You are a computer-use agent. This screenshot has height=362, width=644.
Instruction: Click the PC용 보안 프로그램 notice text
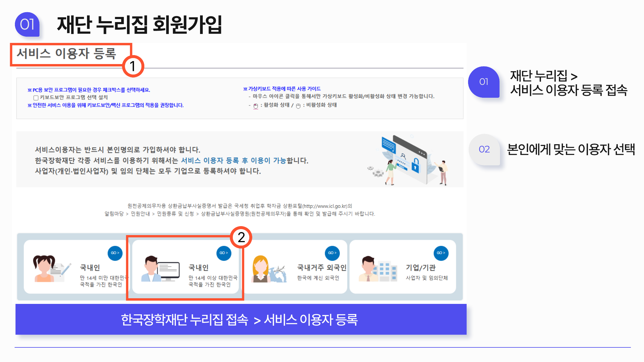89,90
